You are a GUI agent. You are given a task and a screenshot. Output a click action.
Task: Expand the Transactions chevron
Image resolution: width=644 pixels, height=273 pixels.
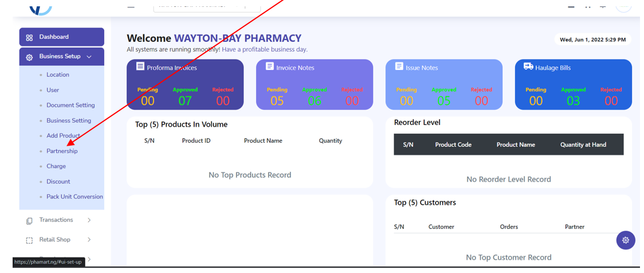89,220
